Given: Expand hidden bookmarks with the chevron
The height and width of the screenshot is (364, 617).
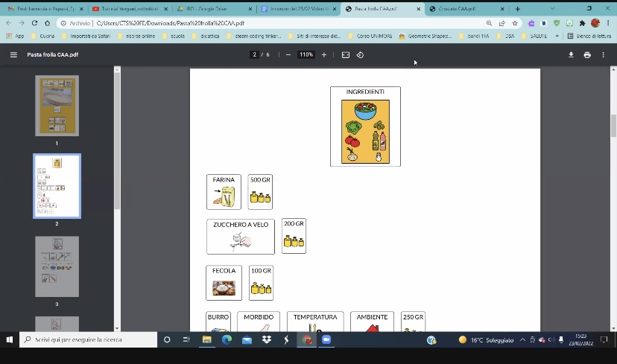Looking at the screenshot, I should [557, 36].
